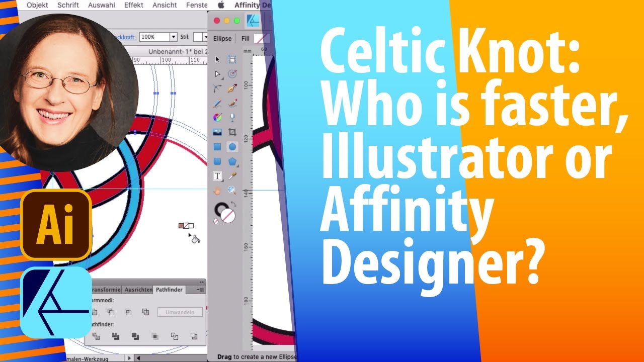Click the Deckkraft opacity link
The width and height of the screenshot is (644, 362).
[x=126, y=37]
